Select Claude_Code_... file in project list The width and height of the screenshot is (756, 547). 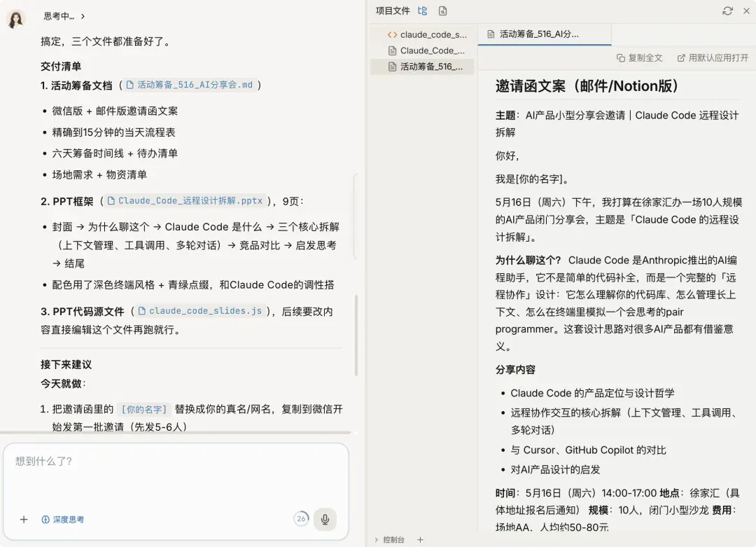422,50
